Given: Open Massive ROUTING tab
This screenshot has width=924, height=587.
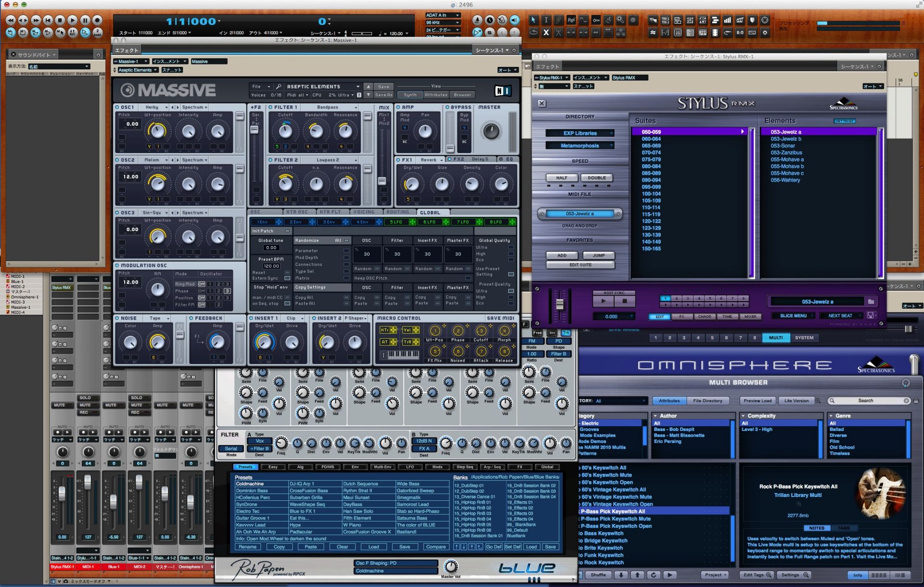Looking at the screenshot, I should point(398,212).
